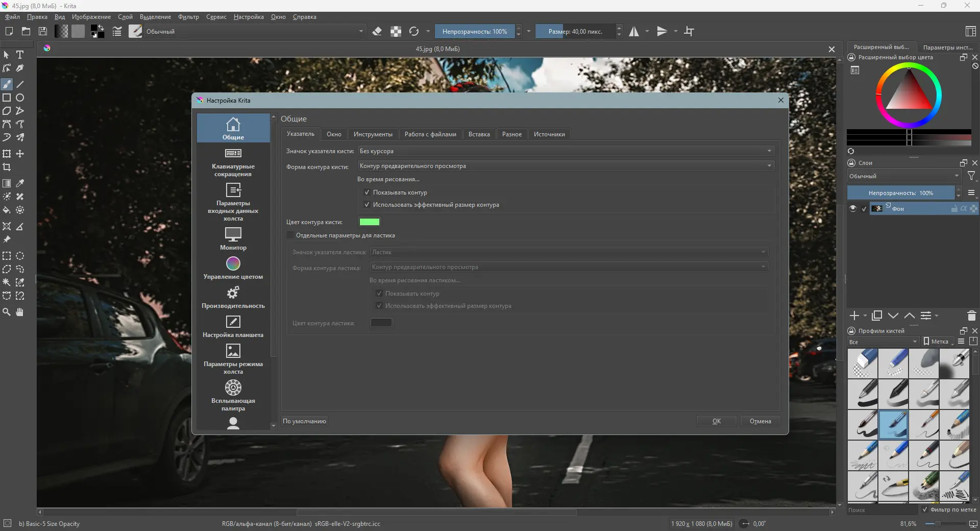
Task: Open "Форма контура кисти" dropdown
Action: [566, 166]
